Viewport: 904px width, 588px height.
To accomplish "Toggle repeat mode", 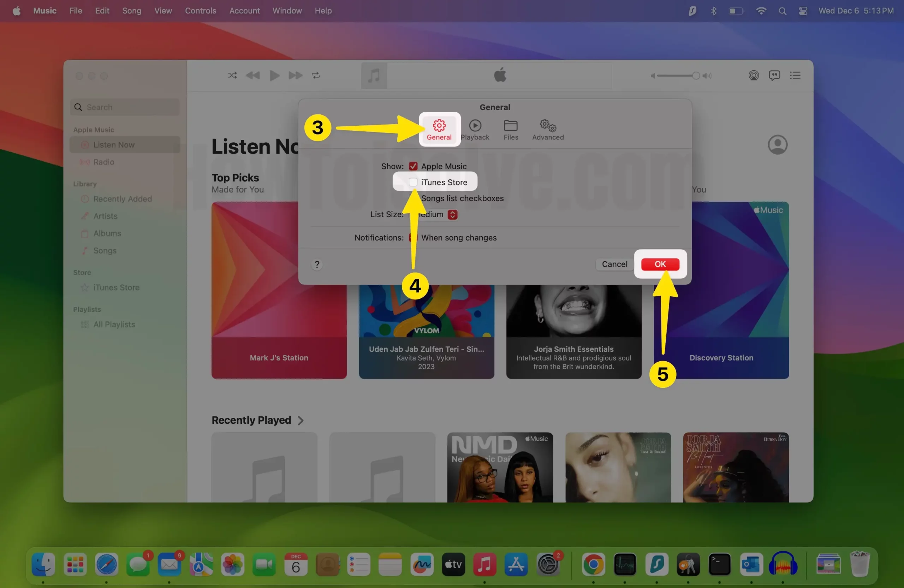I will click(x=316, y=75).
